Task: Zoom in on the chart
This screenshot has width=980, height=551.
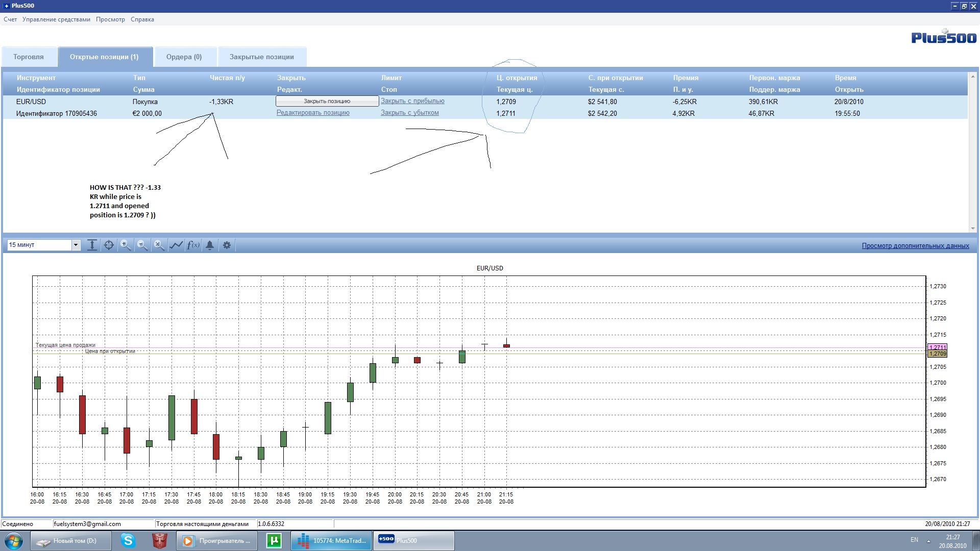Action: tap(126, 245)
